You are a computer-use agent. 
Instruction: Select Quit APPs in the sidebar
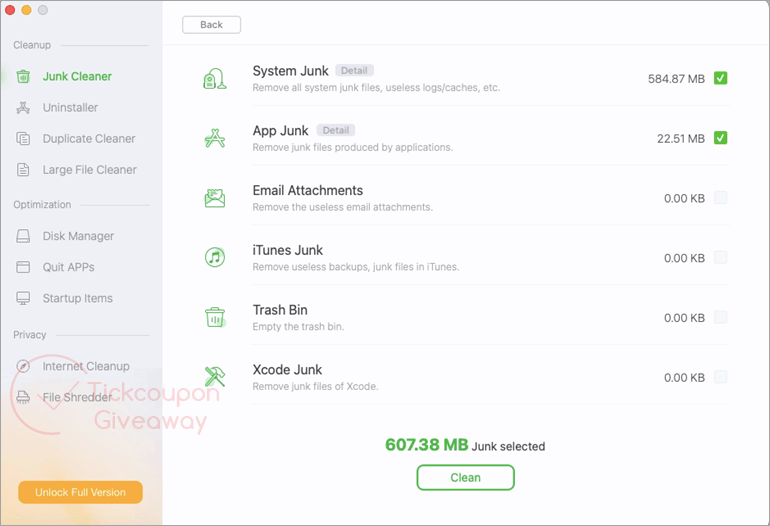click(68, 267)
